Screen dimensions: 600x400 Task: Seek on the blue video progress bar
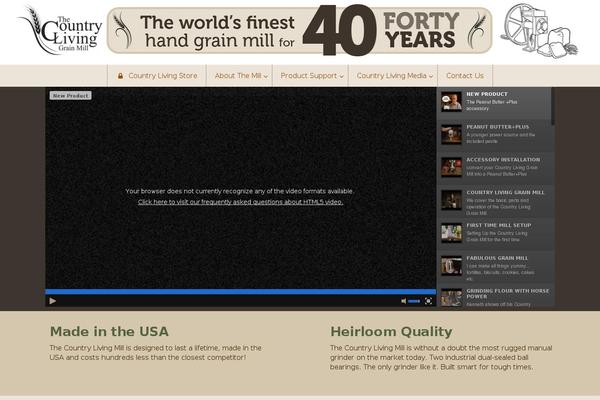point(241,292)
